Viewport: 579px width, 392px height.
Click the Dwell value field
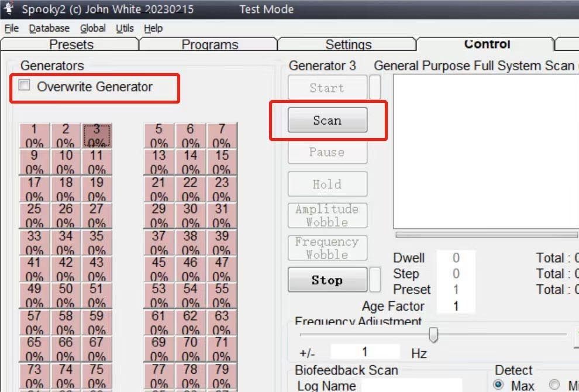click(456, 257)
